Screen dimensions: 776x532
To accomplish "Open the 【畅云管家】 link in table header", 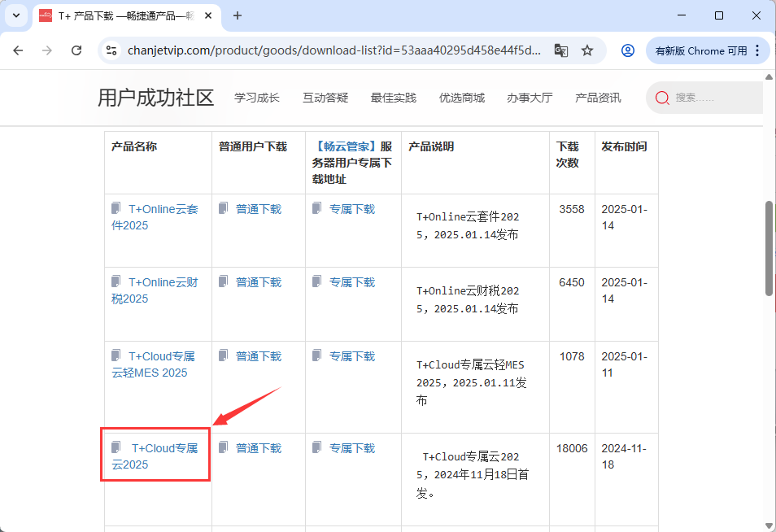I will click(x=346, y=146).
